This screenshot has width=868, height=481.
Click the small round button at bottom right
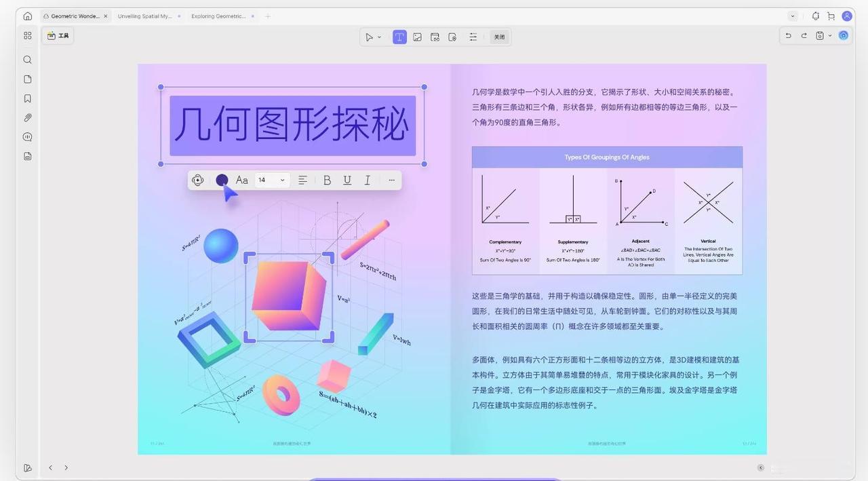pyautogui.click(x=761, y=467)
